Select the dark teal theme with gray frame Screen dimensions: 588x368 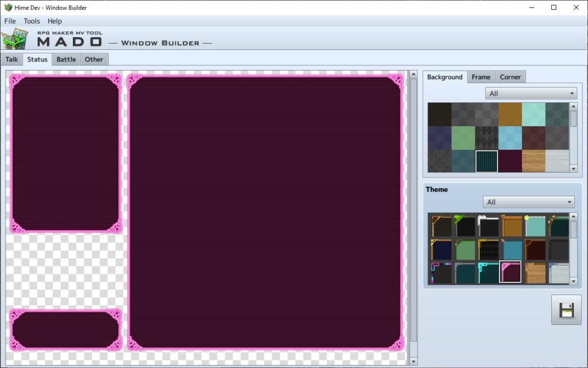pyautogui.click(x=464, y=273)
